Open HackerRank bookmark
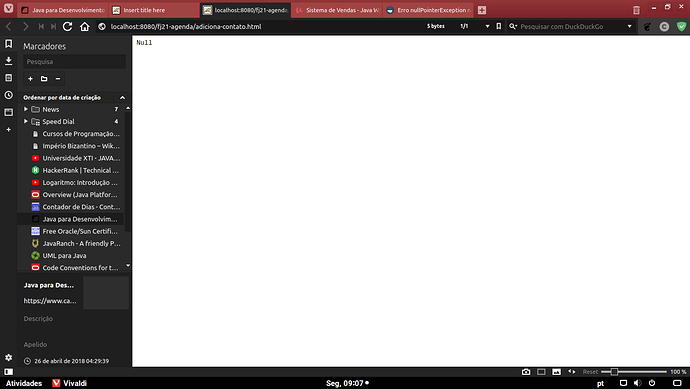 coord(75,170)
